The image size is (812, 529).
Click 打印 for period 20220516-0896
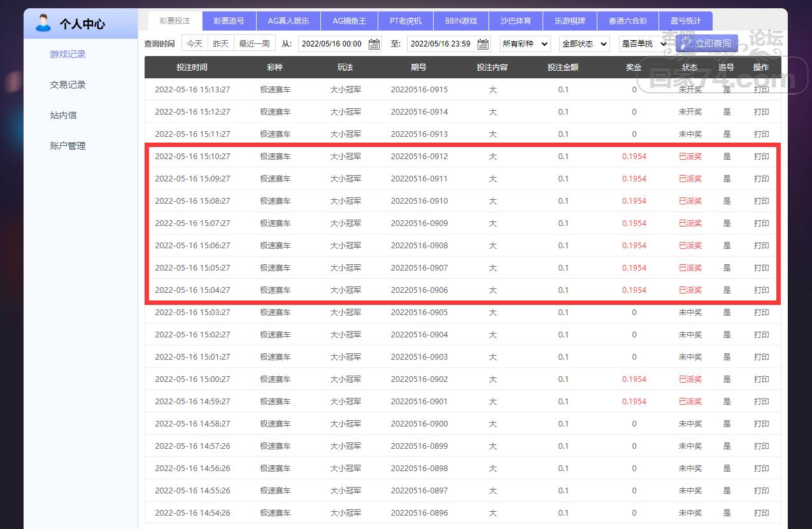point(761,513)
